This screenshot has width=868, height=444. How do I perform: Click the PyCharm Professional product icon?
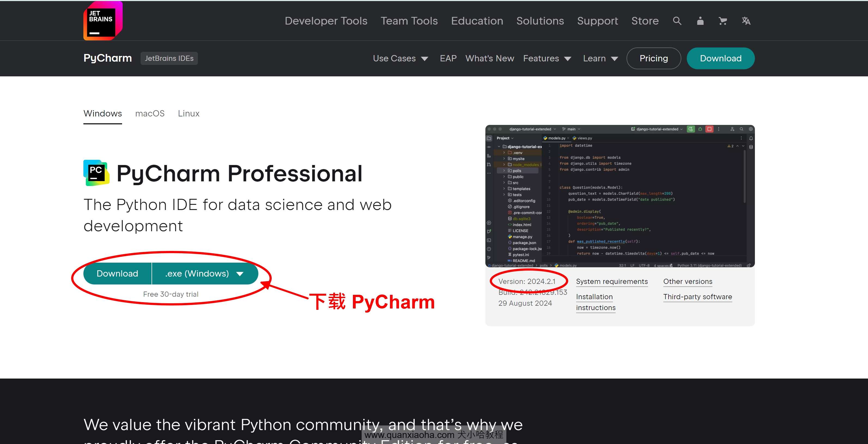pyautogui.click(x=96, y=173)
